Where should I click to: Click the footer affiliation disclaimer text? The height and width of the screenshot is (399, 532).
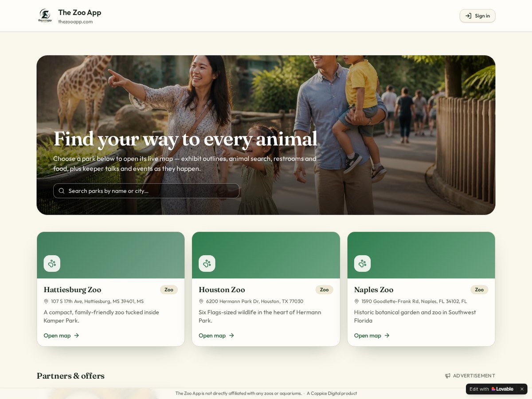[239, 393]
